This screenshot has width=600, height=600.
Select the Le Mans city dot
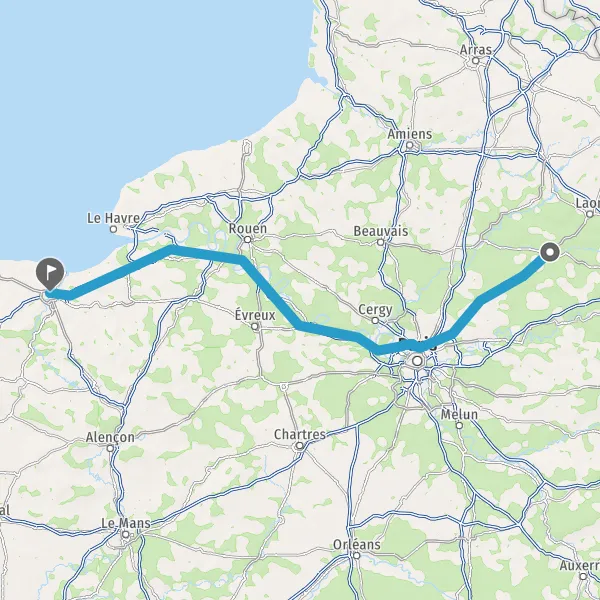pos(126,535)
